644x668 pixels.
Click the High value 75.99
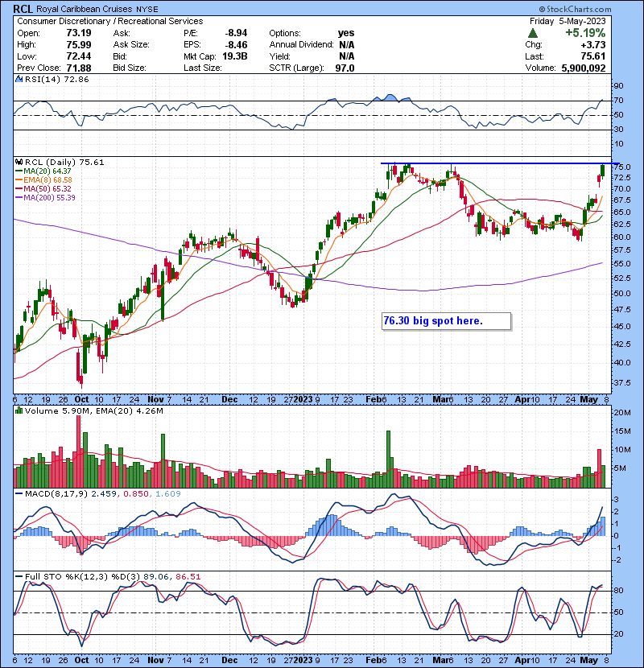tap(79, 44)
